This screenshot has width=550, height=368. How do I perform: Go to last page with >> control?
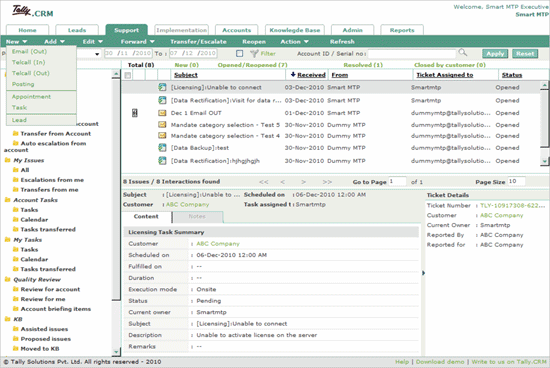[x=327, y=182]
